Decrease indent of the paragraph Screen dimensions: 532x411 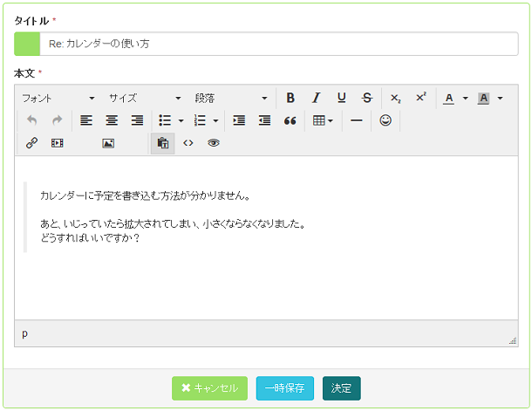(x=264, y=120)
